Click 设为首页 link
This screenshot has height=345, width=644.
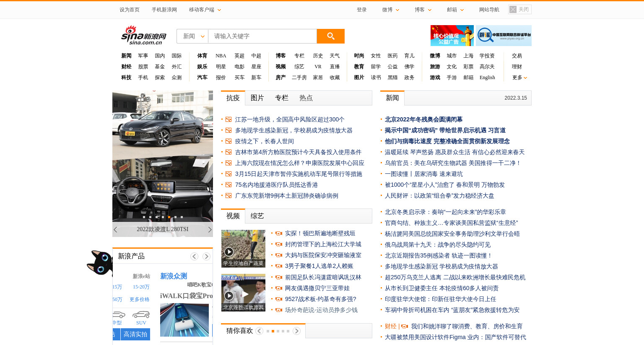pos(130,10)
